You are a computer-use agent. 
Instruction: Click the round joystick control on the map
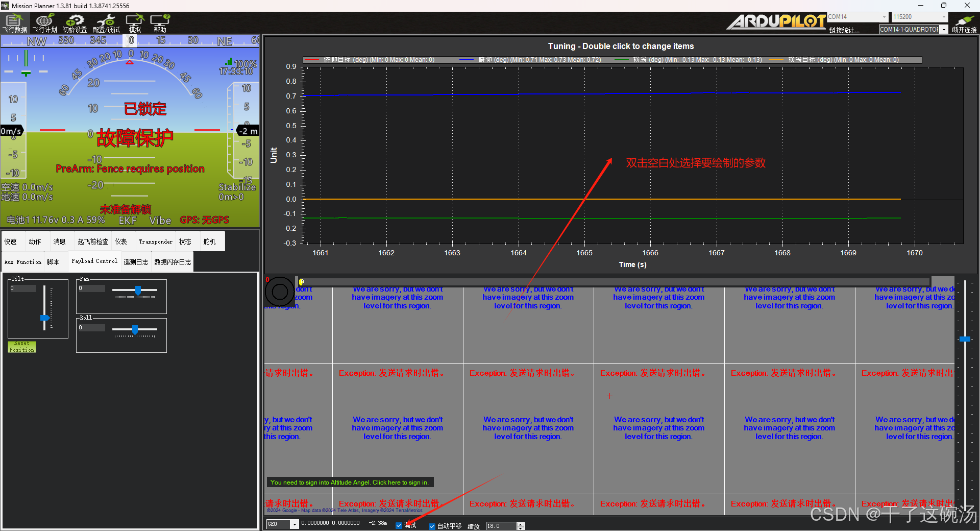(280, 292)
